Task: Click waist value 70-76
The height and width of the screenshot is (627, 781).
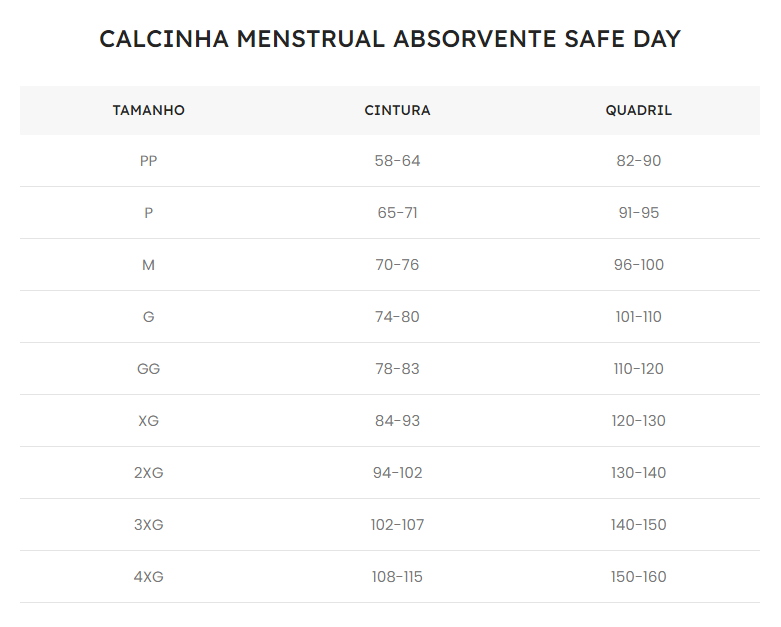Action: click(x=397, y=265)
